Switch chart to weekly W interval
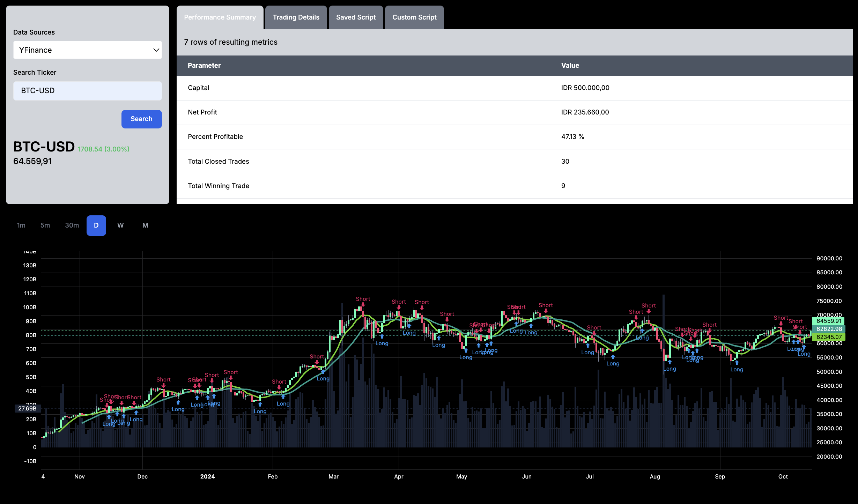This screenshot has width=858, height=504. click(120, 225)
